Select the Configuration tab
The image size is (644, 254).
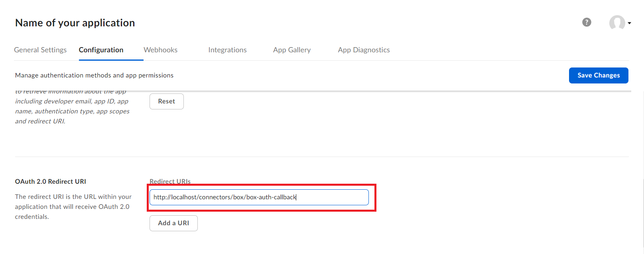point(101,50)
